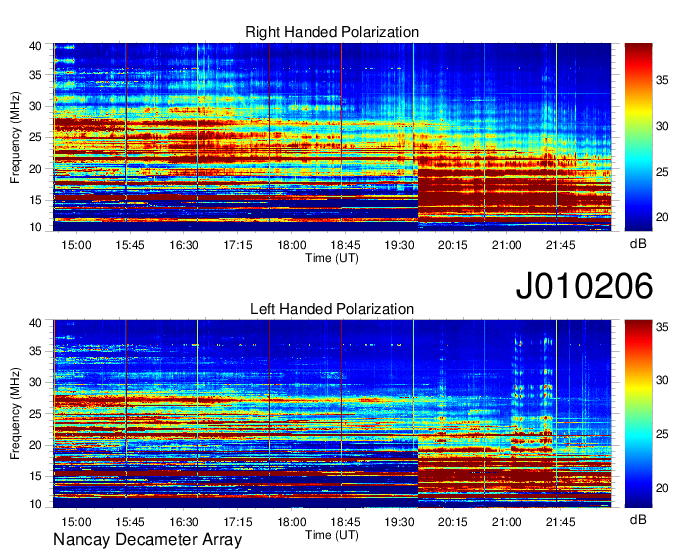Select the J010206 observation label
The image size is (680, 552).
[584, 286]
